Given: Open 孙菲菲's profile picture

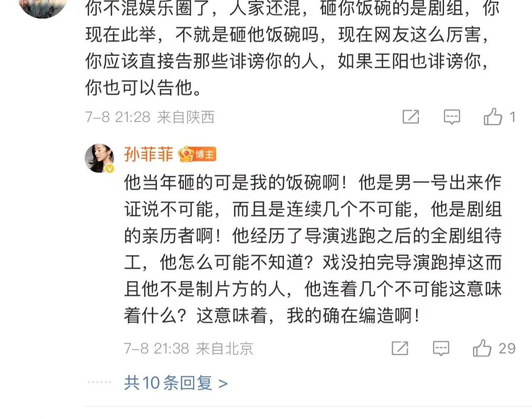Looking at the screenshot, I should pos(99,158).
